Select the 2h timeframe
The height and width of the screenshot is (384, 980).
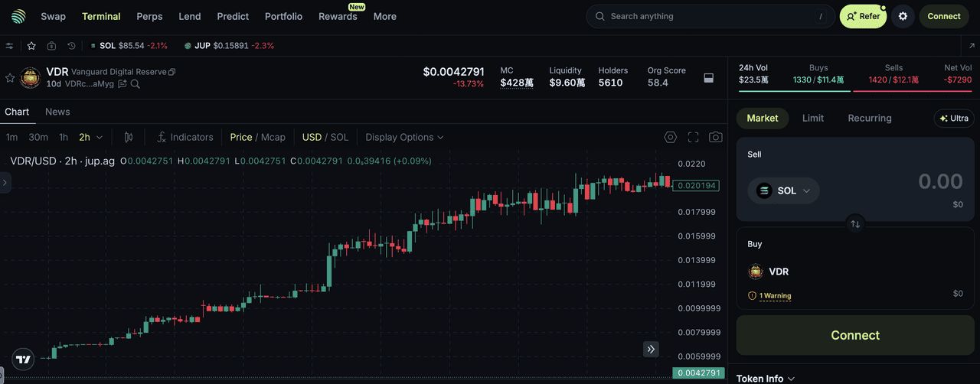pyautogui.click(x=84, y=137)
